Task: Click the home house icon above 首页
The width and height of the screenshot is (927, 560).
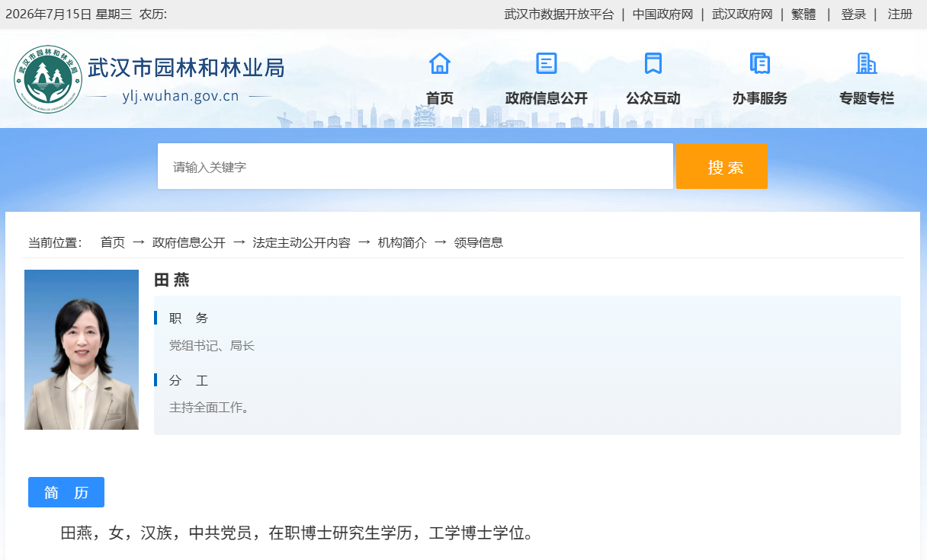Action: point(440,63)
